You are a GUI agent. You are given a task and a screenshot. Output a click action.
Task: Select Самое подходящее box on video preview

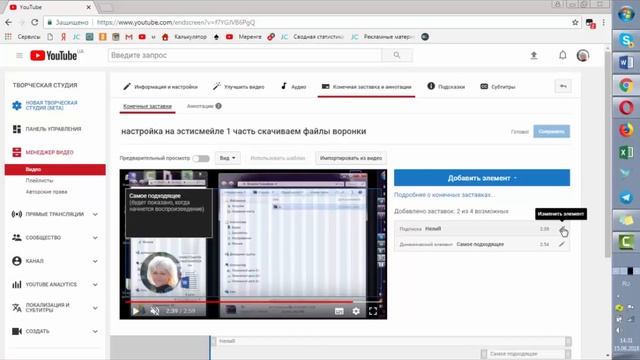pyautogui.click(x=169, y=213)
